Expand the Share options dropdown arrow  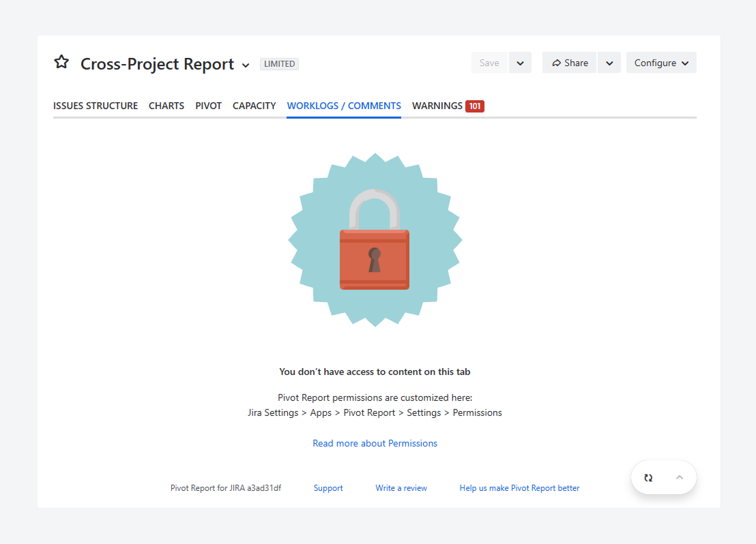click(x=609, y=63)
